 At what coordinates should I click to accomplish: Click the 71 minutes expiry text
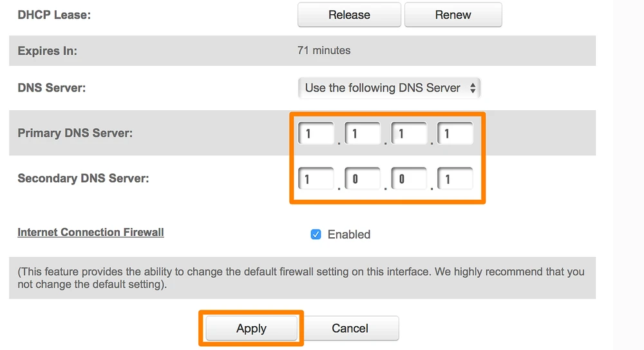[x=324, y=50]
